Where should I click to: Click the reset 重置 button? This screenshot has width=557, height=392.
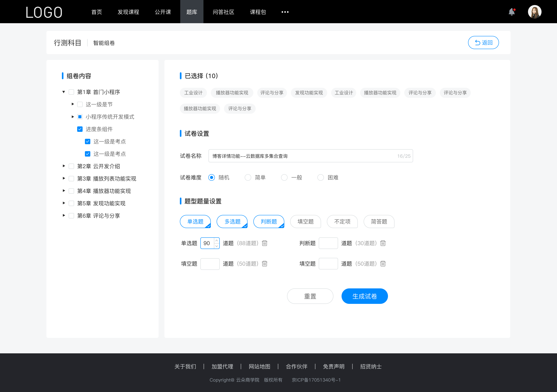click(x=310, y=296)
